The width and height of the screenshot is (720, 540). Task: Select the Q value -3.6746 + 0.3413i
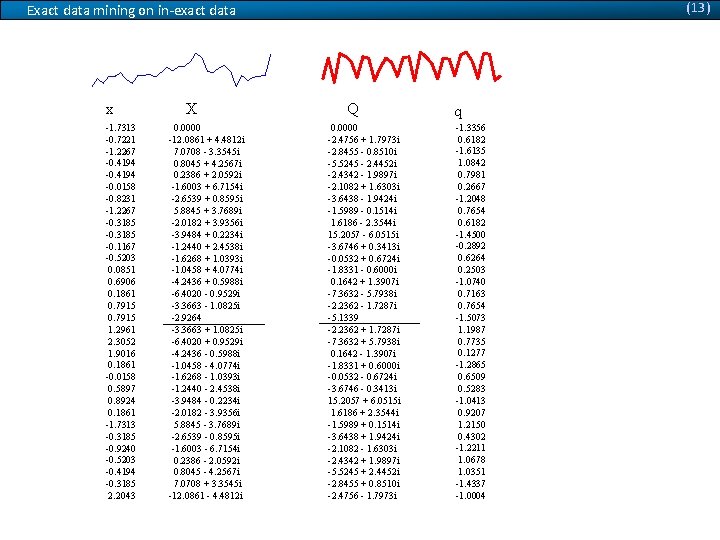[364, 247]
